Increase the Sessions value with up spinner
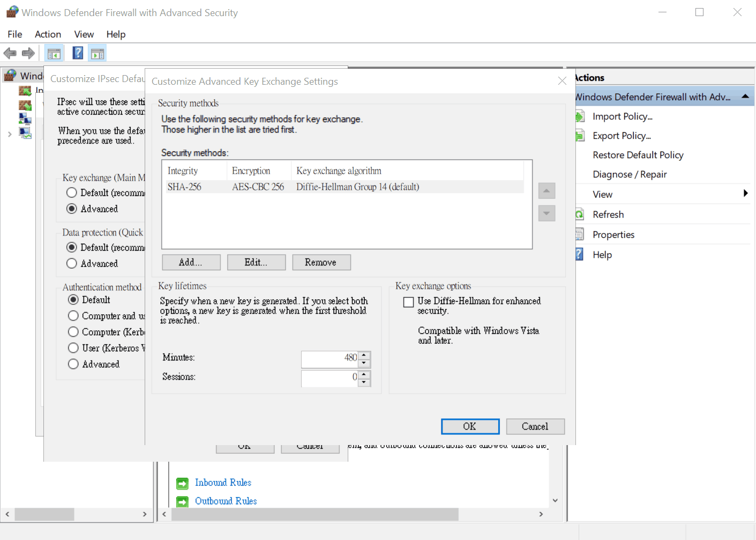The height and width of the screenshot is (540, 756). 364,374
